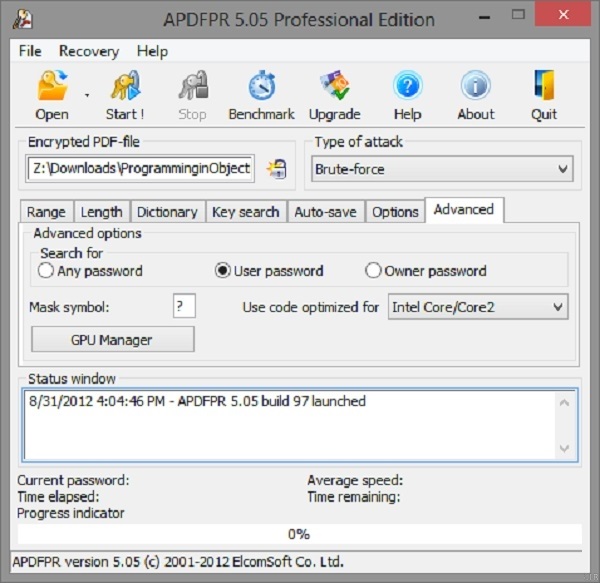Expand the Type of attack dropdown
This screenshot has height=583, width=600.
coord(563,170)
